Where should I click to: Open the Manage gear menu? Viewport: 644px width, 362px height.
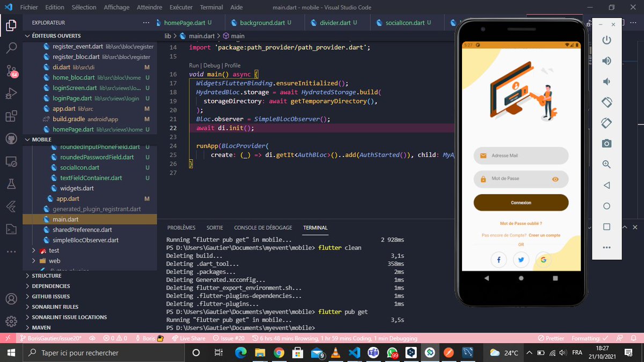[x=11, y=321]
